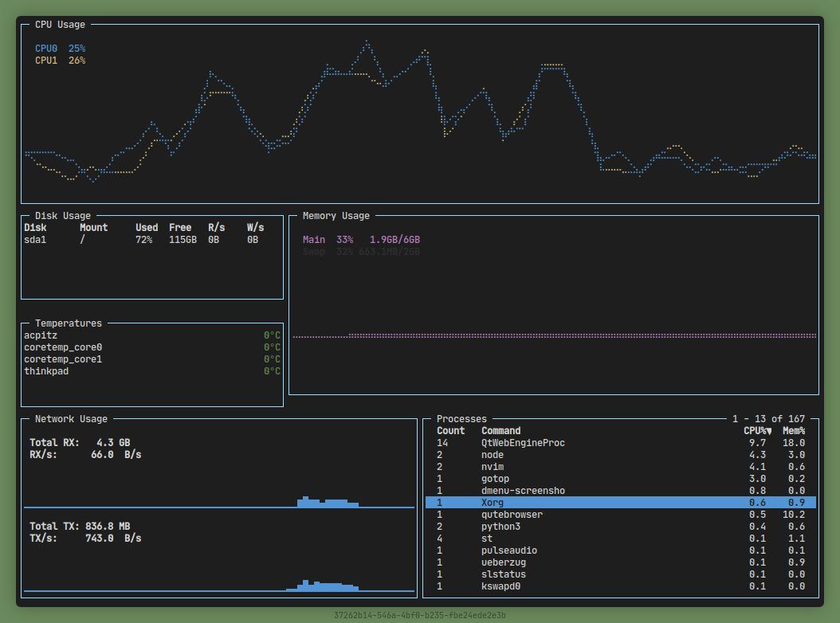Click the Network Usage panel title
The image size is (840, 623).
71,419
